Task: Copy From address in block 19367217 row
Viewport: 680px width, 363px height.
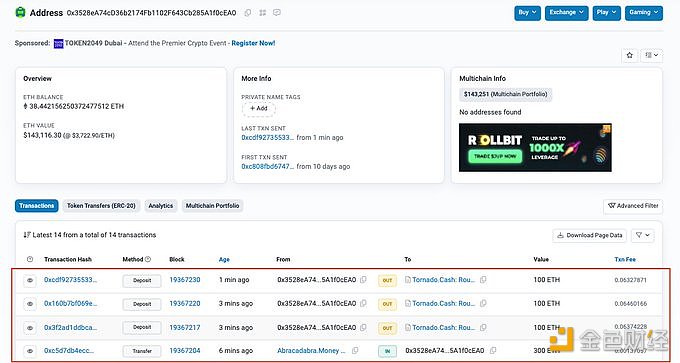Action: click(363, 327)
